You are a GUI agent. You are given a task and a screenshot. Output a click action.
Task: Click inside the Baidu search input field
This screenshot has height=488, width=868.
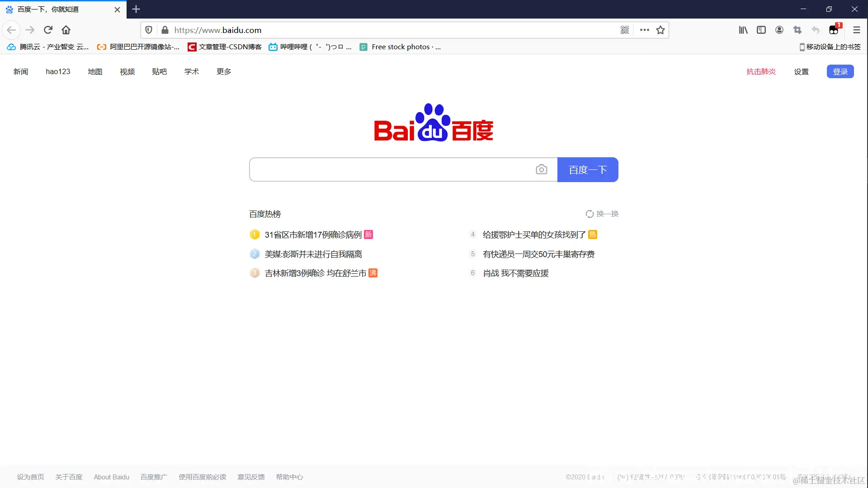[x=393, y=169]
